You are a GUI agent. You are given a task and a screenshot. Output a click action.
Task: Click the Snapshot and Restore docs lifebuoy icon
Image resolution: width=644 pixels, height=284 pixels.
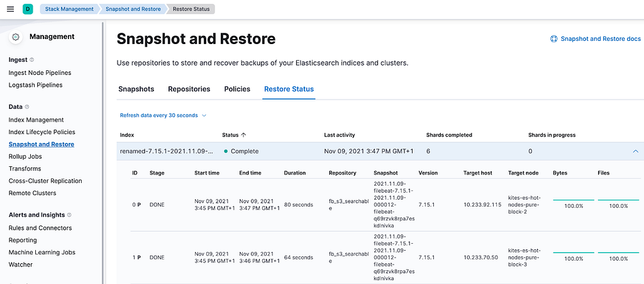pyautogui.click(x=554, y=38)
